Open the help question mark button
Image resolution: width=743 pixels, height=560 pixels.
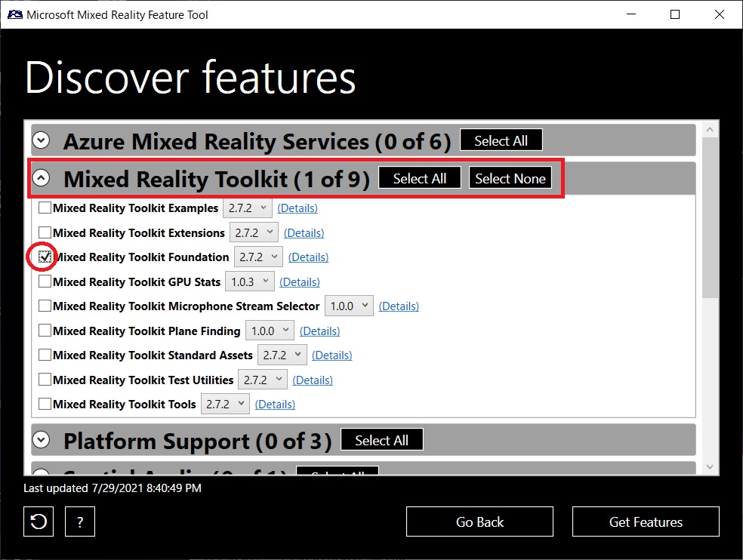tap(79, 522)
